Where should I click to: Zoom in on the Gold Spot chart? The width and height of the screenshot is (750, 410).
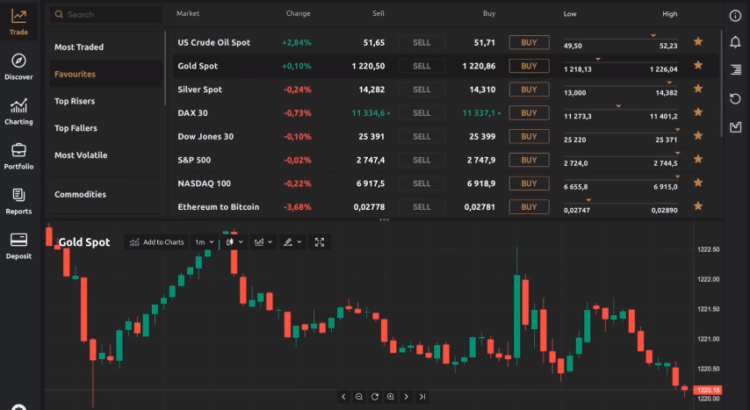click(x=390, y=397)
